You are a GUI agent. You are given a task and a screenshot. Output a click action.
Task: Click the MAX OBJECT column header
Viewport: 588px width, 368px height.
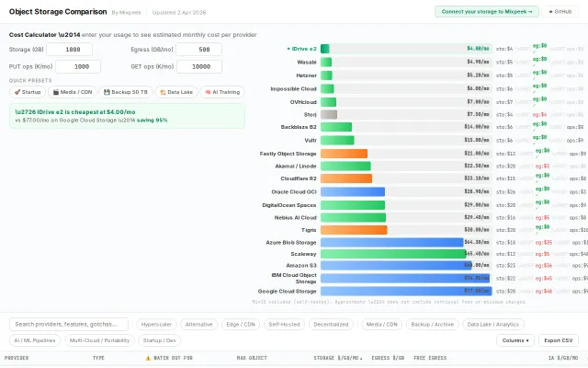click(x=252, y=358)
